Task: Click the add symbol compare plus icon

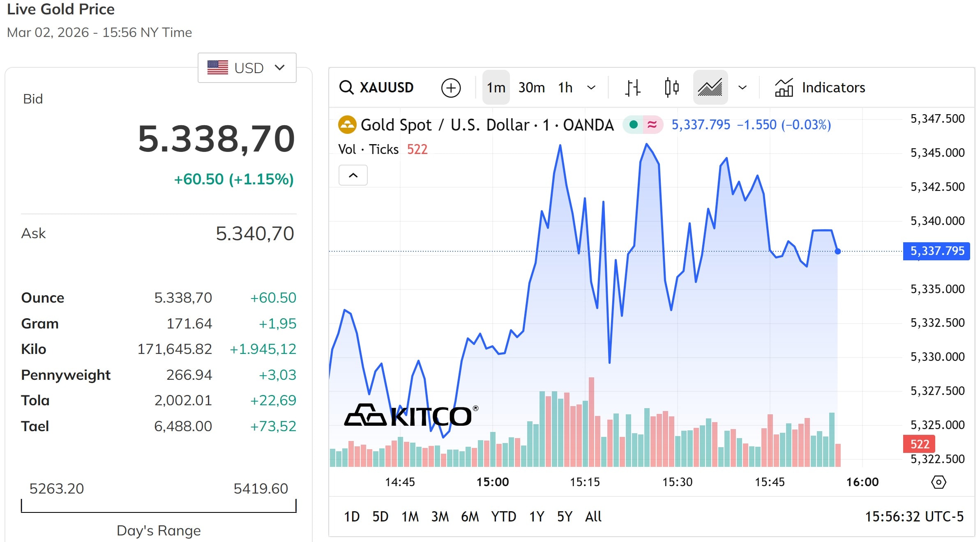Action: pyautogui.click(x=451, y=88)
